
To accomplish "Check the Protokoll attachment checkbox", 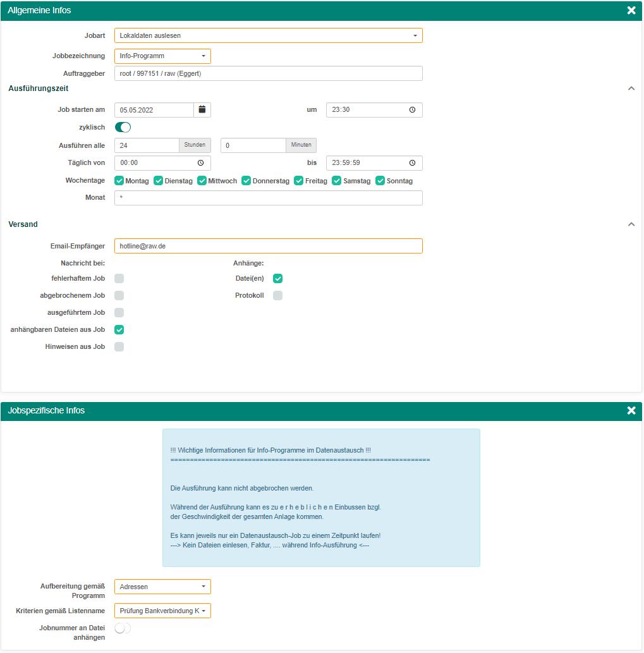I will tap(277, 296).
